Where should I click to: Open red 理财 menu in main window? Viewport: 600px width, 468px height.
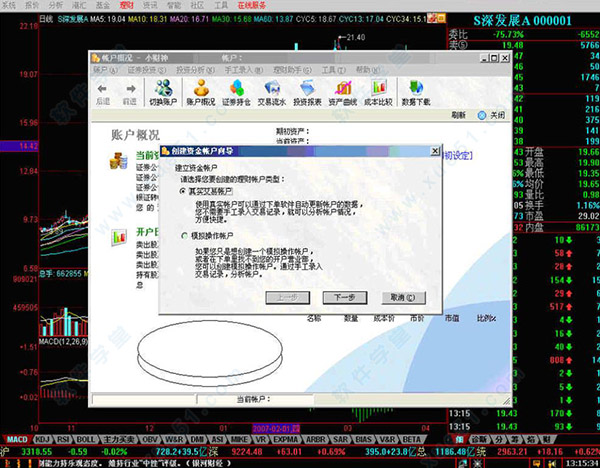point(126,5)
